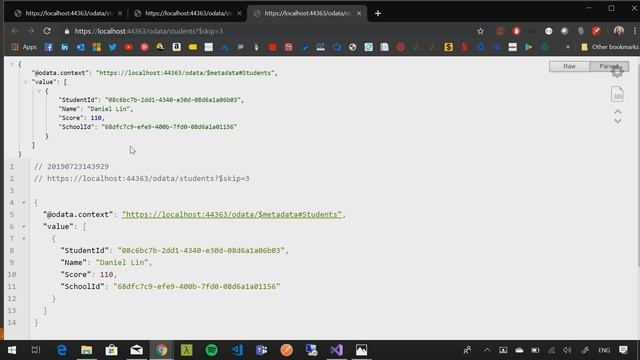Click the URL comment on line 2
The image size is (640, 360).
tap(142, 178)
